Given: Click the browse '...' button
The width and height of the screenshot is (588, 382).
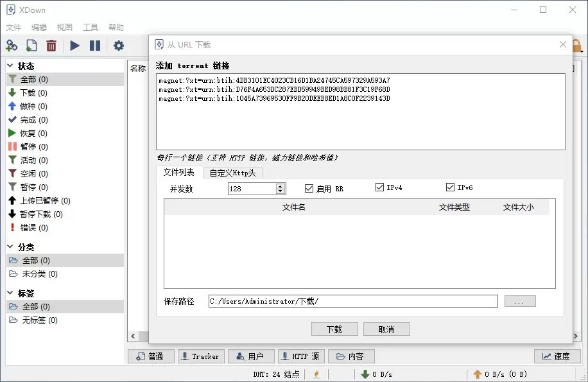Looking at the screenshot, I should pyautogui.click(x=520, y=301).
